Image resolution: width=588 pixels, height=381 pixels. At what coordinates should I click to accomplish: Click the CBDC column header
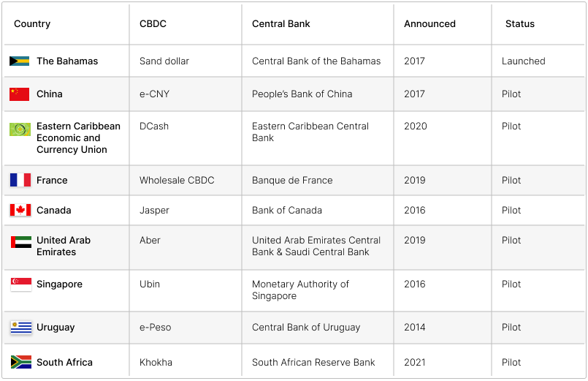153,23
